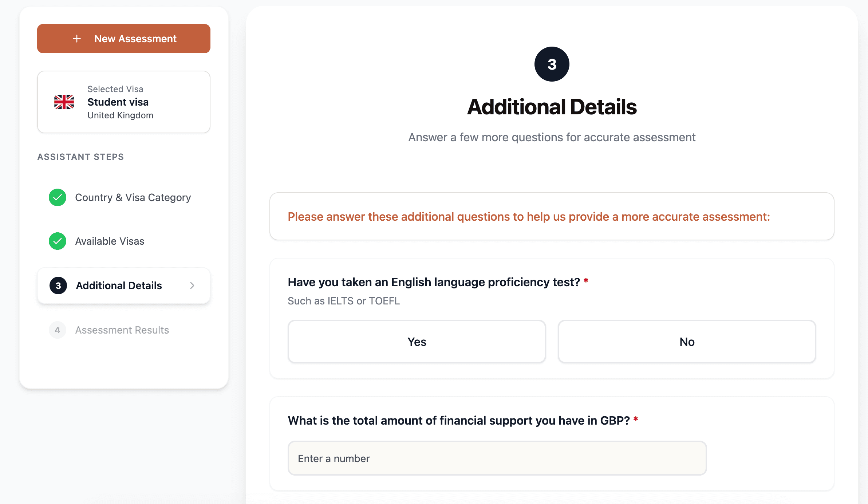Image resolution: width=868 pixels, height=504 pixels.
Task: Click the grey step 4 number badge
Action: point(58,330)
